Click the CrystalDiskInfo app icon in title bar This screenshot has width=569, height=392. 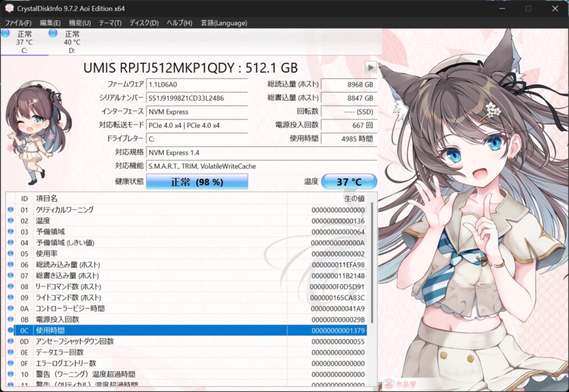click(9, 8)
